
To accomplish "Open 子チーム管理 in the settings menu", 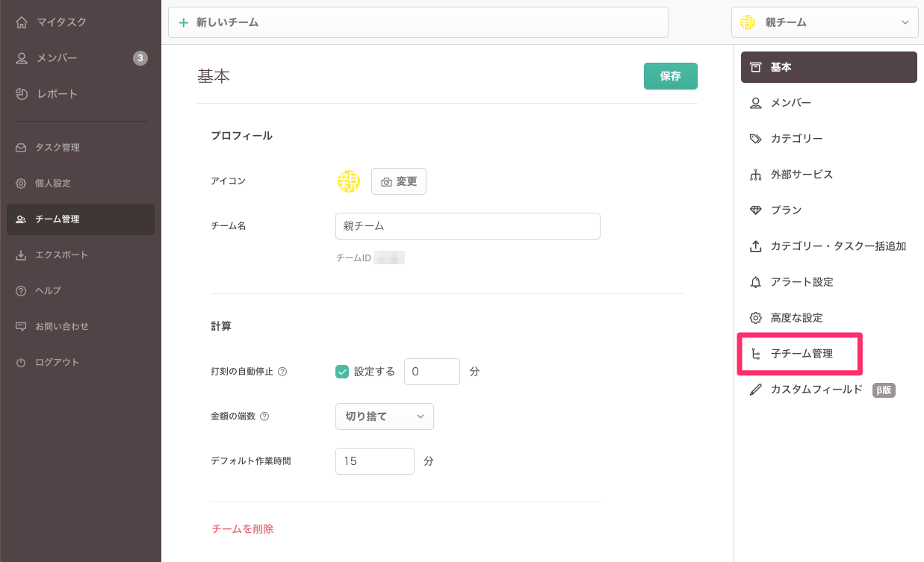I will point(801,354).
